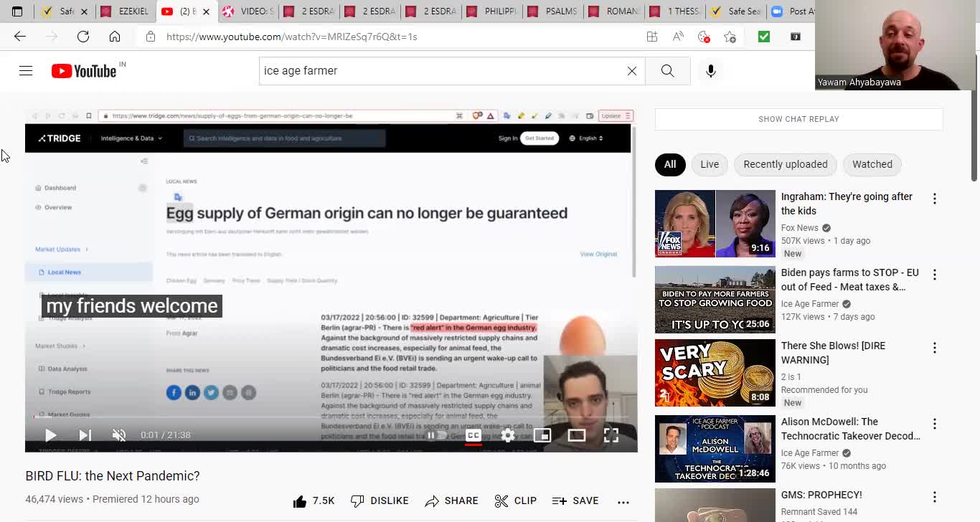This screenshot has height=522, width=980.
Task: Select the Recently uploaded chip
Action: [786, 164]
